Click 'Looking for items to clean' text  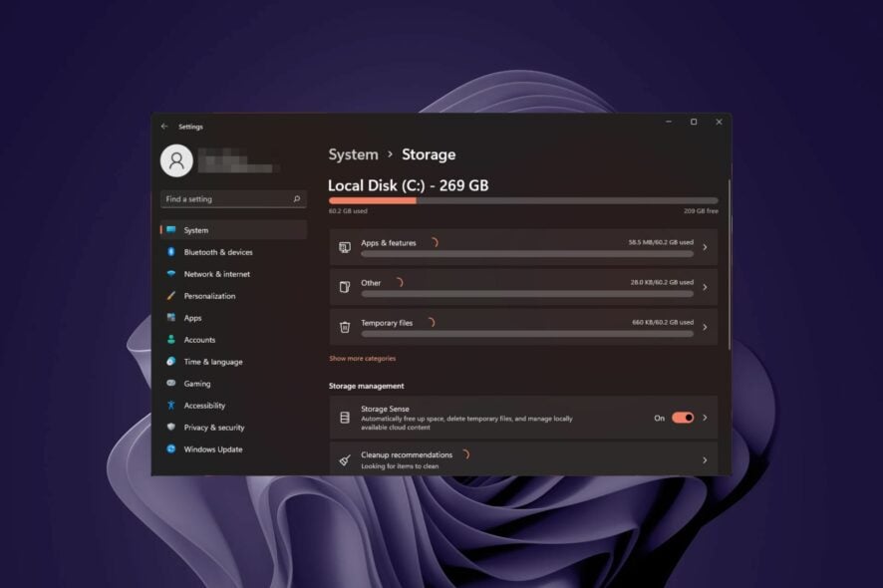pos(400,466)
